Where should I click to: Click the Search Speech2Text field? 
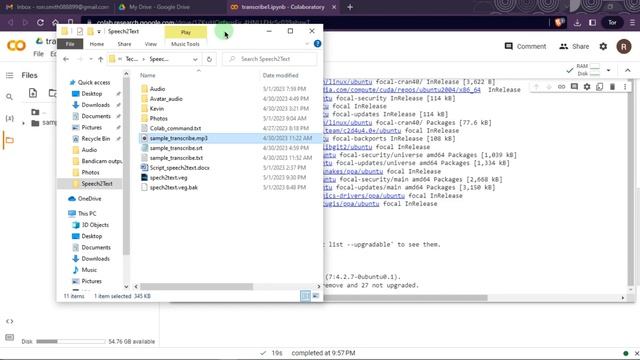(x=270, y=59)
